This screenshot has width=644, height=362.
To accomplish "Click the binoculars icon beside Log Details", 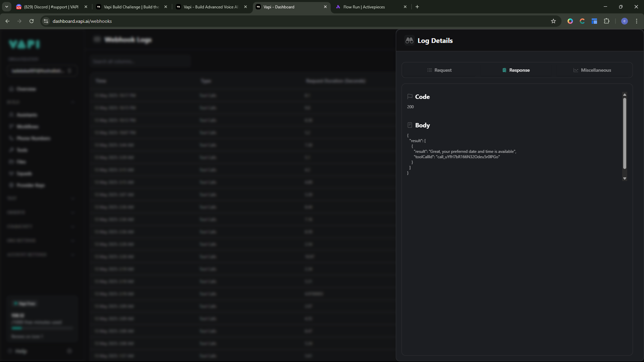I will [409, 41].
